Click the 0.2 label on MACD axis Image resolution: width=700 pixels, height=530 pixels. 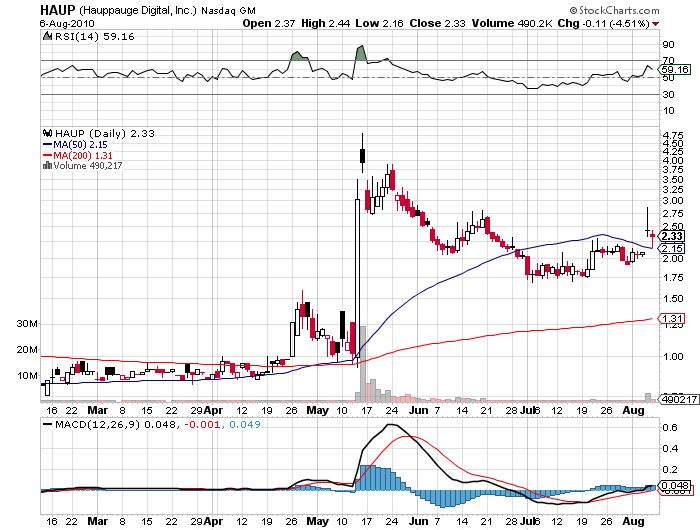[x=671, y=470]
